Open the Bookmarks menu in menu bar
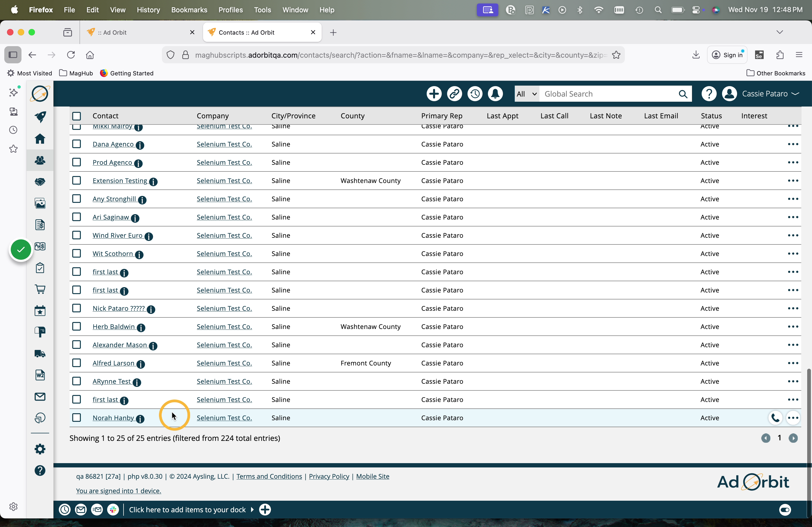The height and width of the screenshot is (527, 812). click(189, 10)
